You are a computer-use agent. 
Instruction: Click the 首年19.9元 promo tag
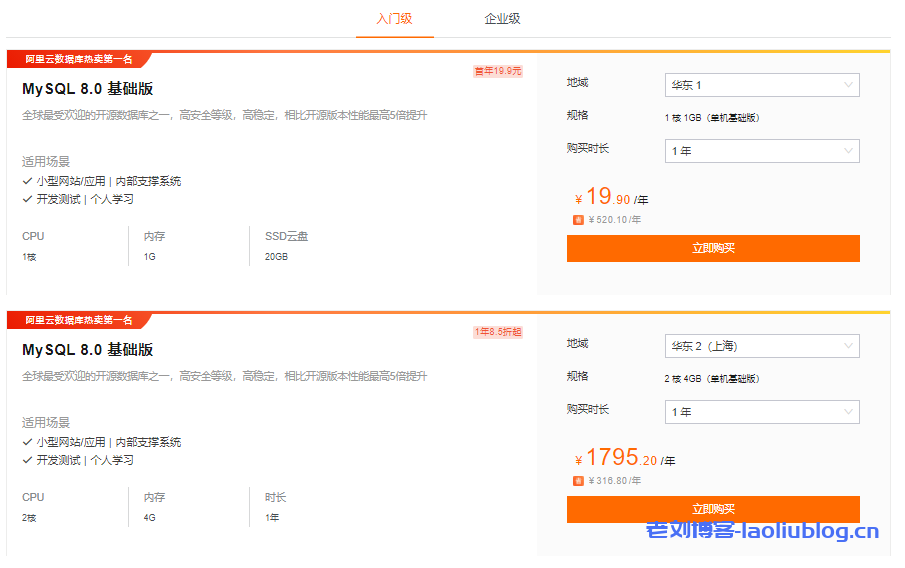tap(498, 71)
